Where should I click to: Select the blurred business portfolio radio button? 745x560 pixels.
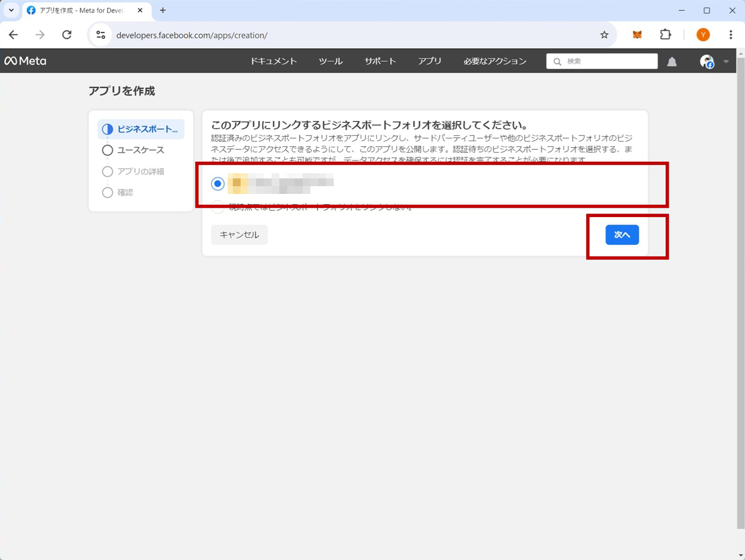pos(218,184)
